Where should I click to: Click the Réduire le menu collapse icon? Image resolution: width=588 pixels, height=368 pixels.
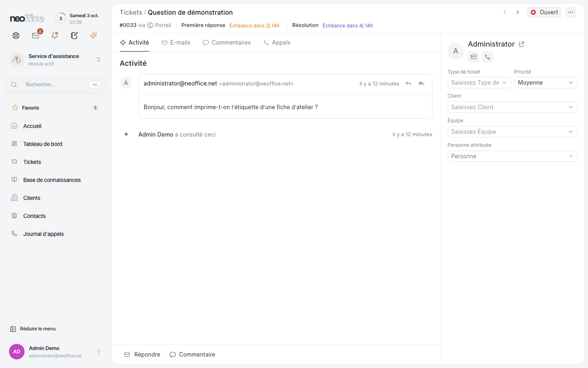13,329
